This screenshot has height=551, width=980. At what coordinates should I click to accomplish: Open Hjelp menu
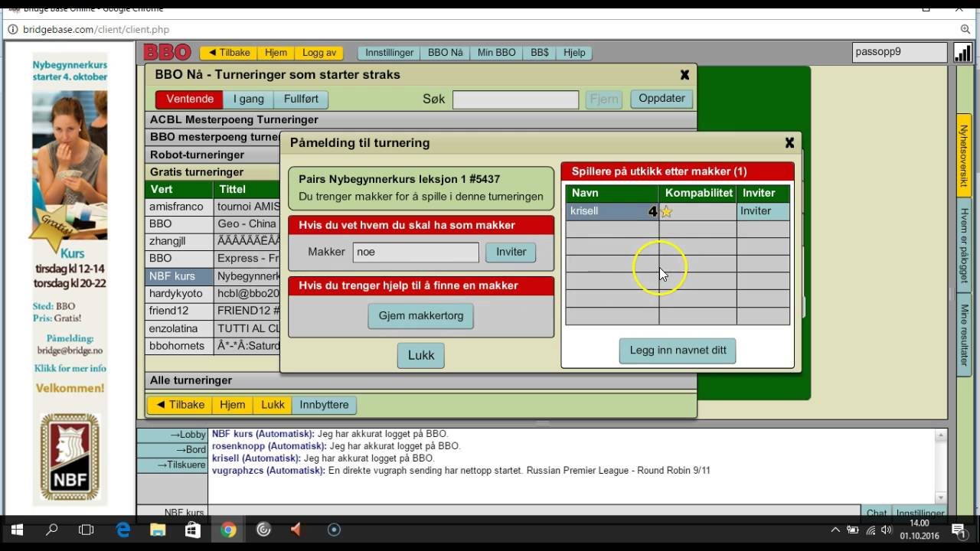(574, 53)
